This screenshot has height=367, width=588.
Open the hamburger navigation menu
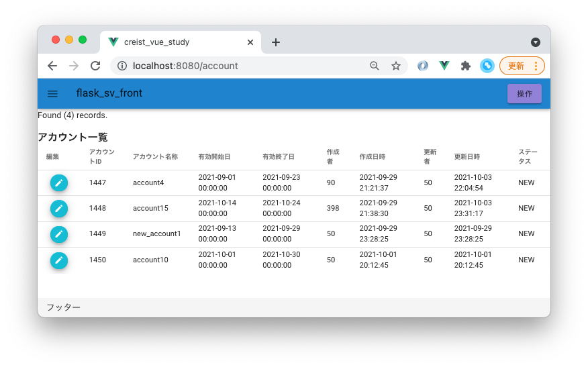click(x=52, y=93)
